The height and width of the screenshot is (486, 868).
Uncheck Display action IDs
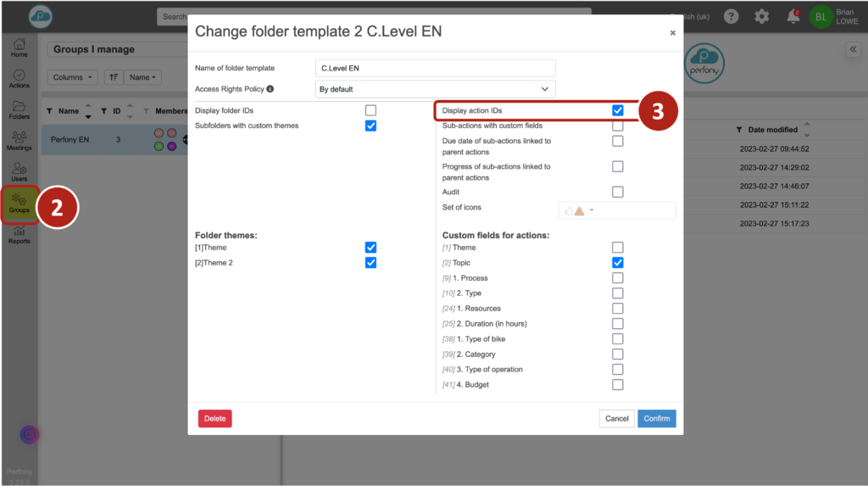618,110
